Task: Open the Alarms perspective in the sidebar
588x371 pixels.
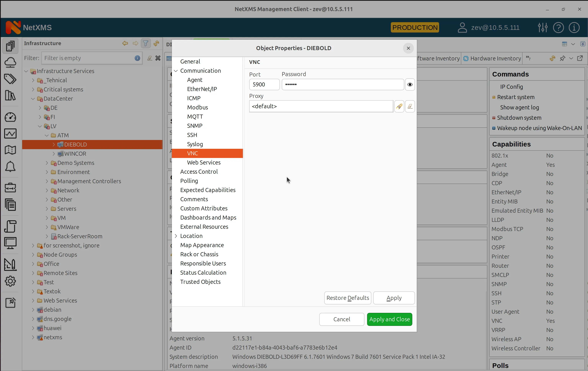Action: point(10,167)
